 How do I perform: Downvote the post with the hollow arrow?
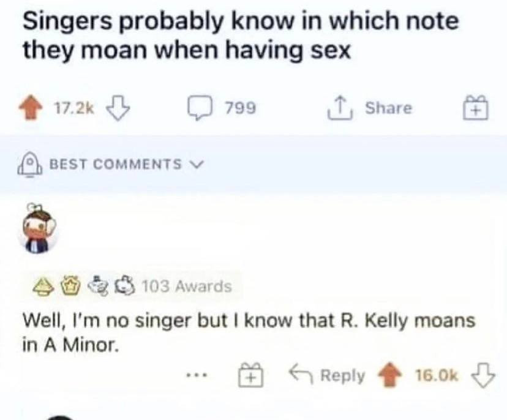[116, 108]
